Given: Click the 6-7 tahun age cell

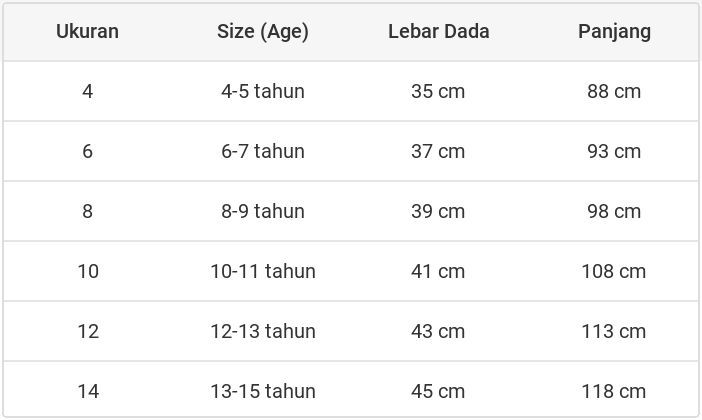Looking at the screenshot, I should [x=263, y=151].
